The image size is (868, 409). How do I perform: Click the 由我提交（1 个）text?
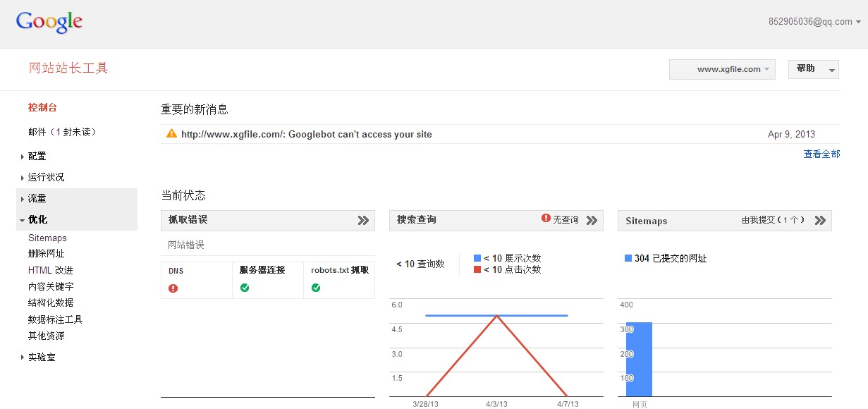coord(773,220)
